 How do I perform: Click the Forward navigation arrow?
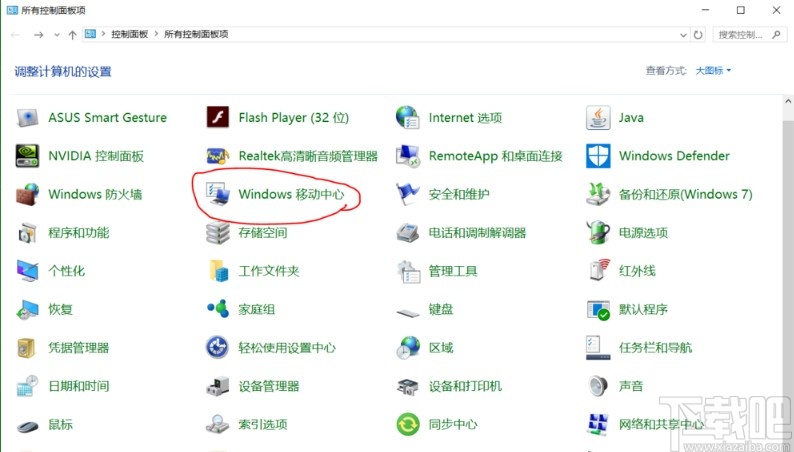click(38, 35)
